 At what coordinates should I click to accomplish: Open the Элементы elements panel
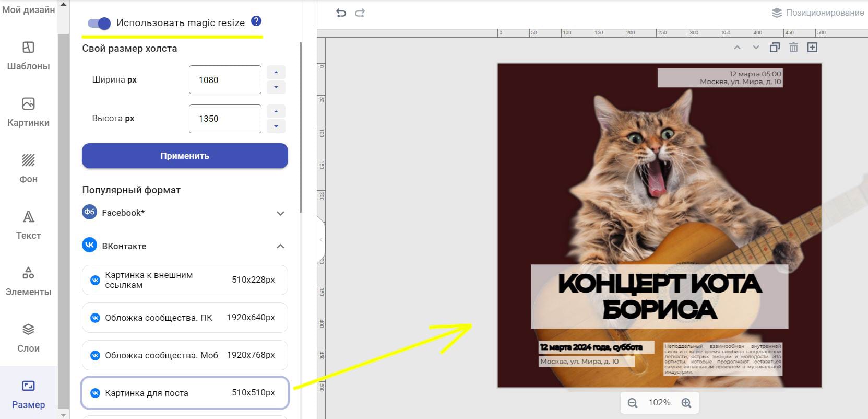(28, 282)
